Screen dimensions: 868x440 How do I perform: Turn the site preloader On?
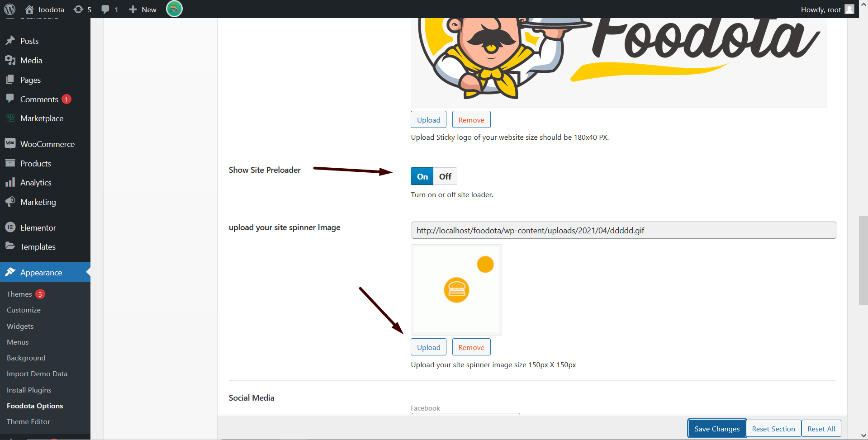tap(422, 176)
